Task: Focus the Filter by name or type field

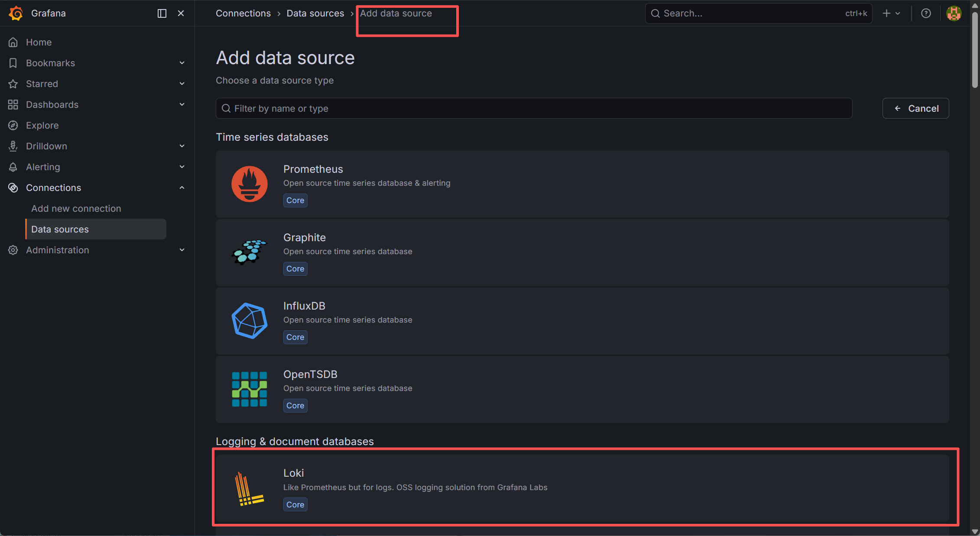Action: tap(534, 108)
